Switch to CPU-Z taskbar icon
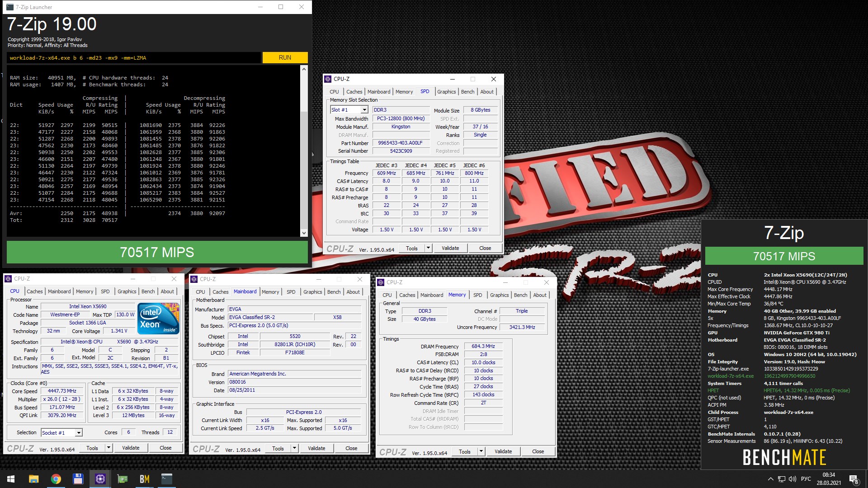 click(100, 479)
